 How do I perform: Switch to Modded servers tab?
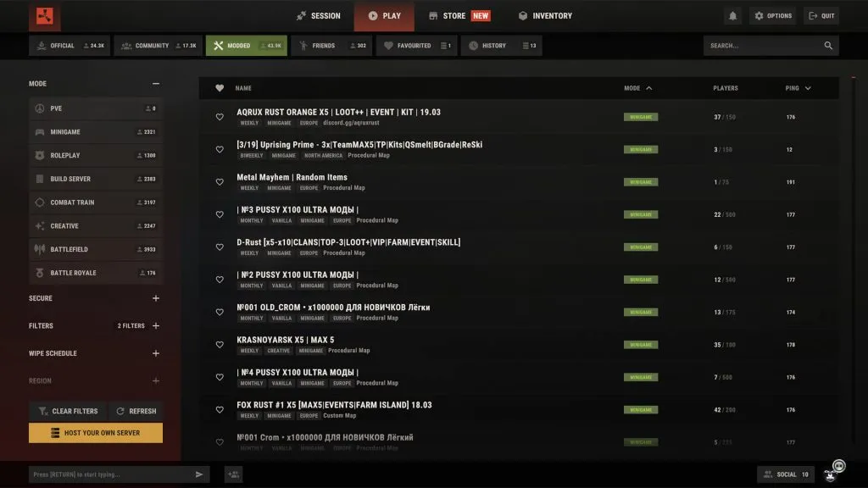[x=247, y=46]
